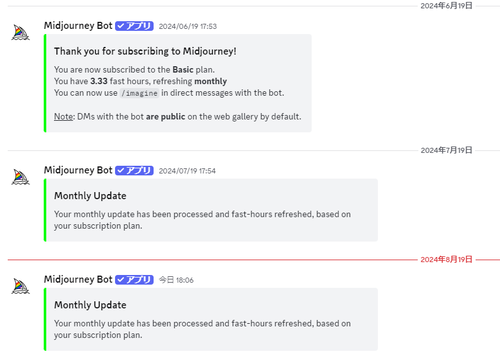The image size is (500, 363).
Task: Click the latest Monthly Update embed title
Action: point(90,305)
